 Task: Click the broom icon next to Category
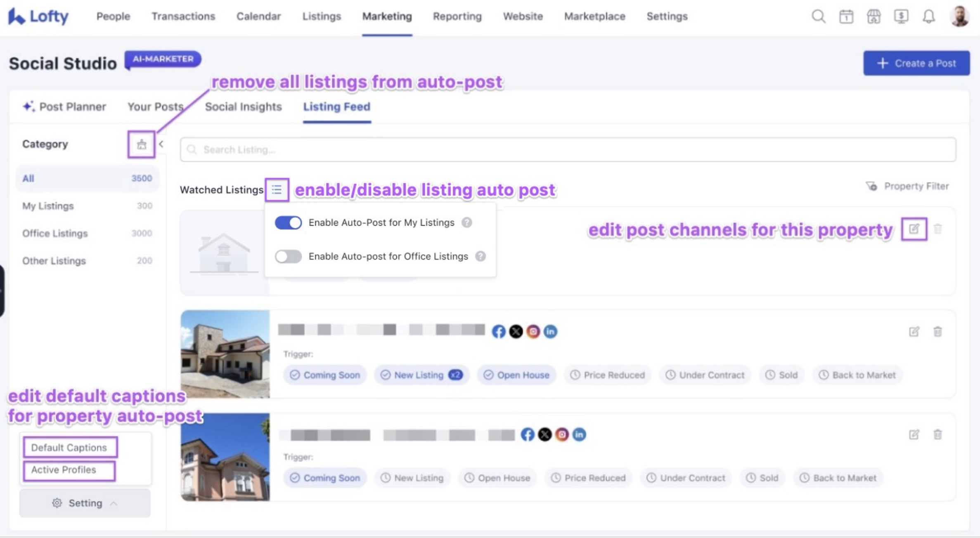pyautogui.click(x=141, y=144)
